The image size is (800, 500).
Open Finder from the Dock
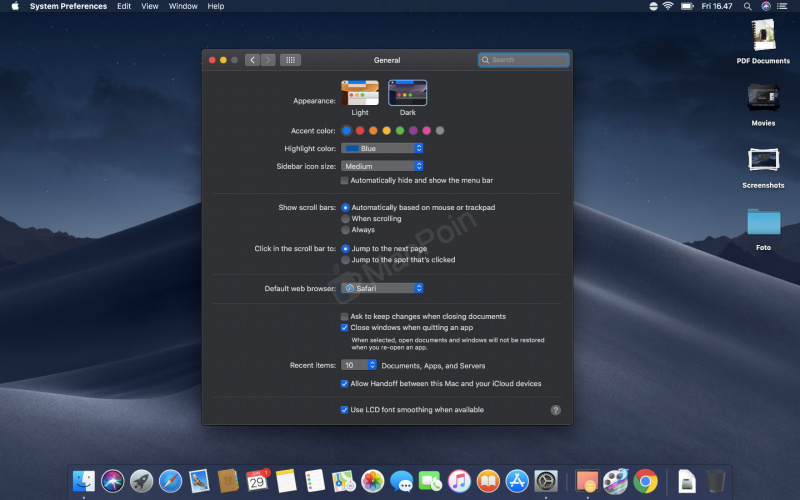(84, 481)
